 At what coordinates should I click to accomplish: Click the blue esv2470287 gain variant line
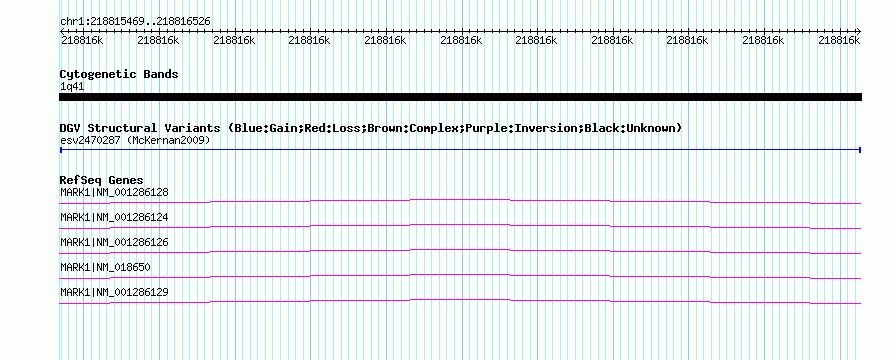(x=460, y=150)
